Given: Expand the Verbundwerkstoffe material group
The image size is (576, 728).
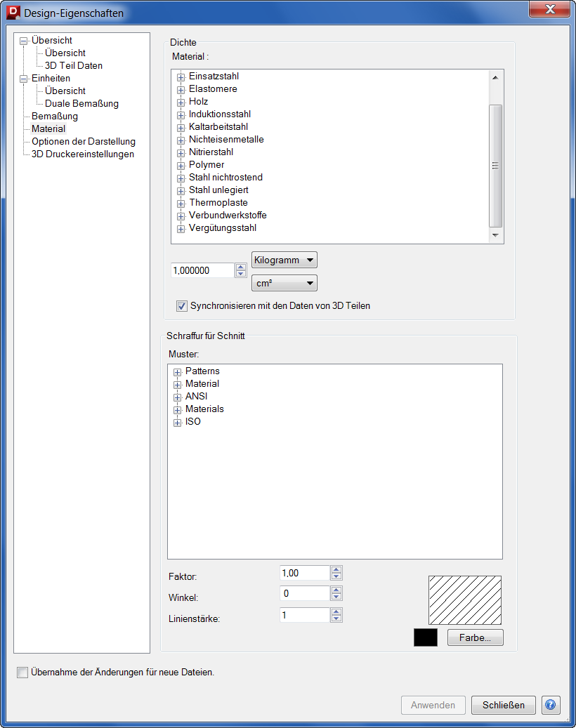Looking at the screenshot, I should click(x=181, y=216).
